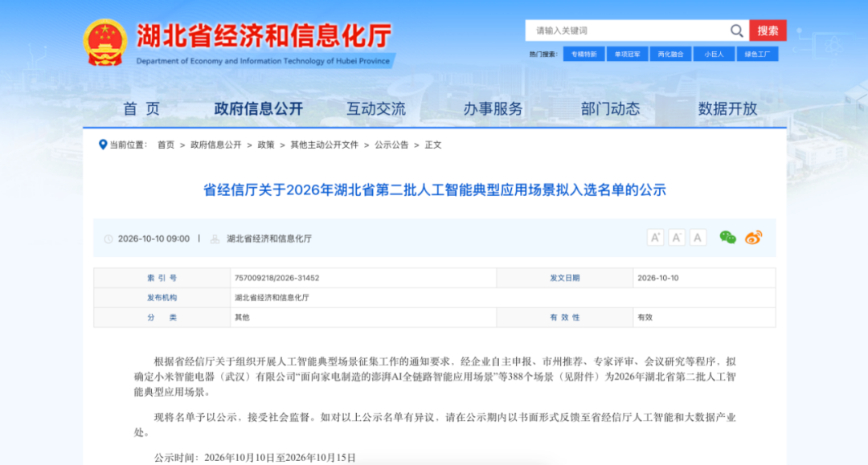The height and width of the screenshot is (465, 868).
Task: Click the 发布机构 table label
Action: 162,297
